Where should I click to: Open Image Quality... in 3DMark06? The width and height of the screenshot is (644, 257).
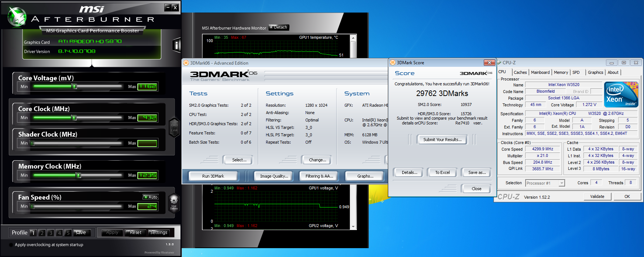(x=274, y=176)
